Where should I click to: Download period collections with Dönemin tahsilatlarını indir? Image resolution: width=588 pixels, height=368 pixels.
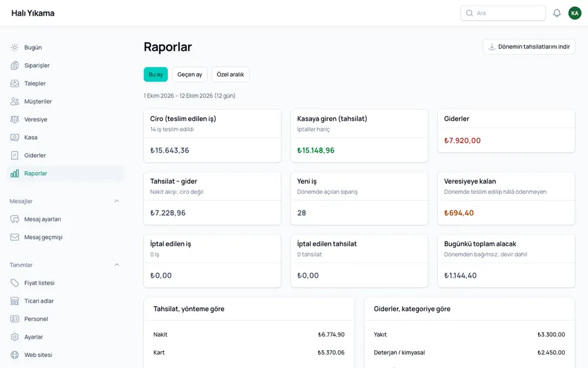[x=529, y=47]
